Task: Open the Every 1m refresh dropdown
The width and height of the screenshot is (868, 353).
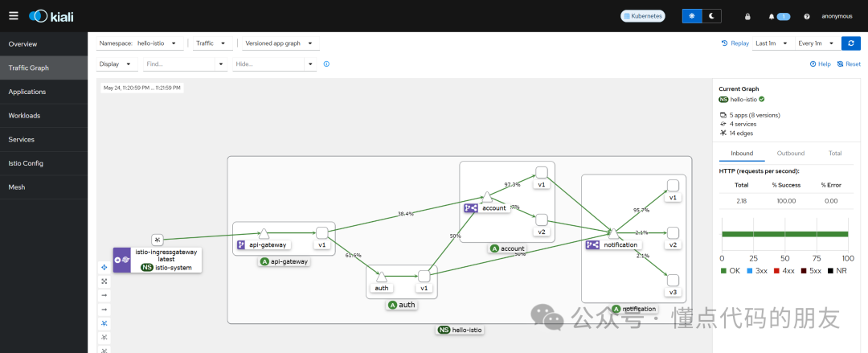Action: click(x=817, y=43)
